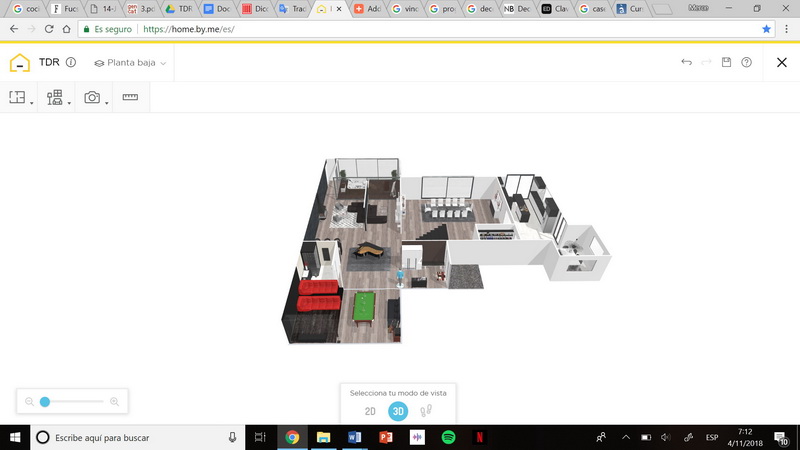Close the planner with the X
Screen dimensions: 800x450
pyautogui.click(x=782, y=63)
